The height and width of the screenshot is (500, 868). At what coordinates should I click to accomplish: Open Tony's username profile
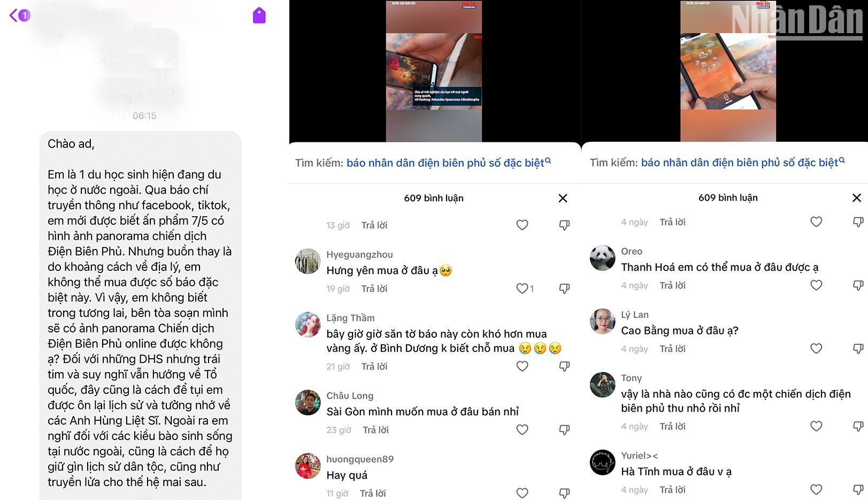tap(632, 378)
